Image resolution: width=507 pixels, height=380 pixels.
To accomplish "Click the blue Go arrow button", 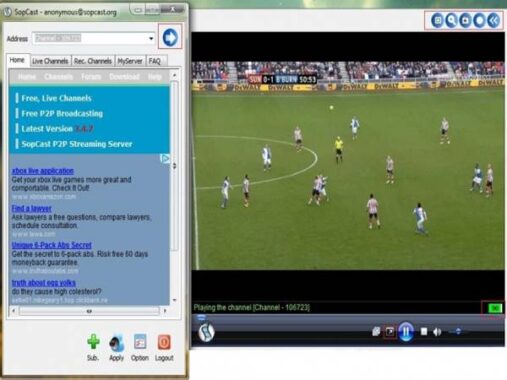I will [170, 37].
